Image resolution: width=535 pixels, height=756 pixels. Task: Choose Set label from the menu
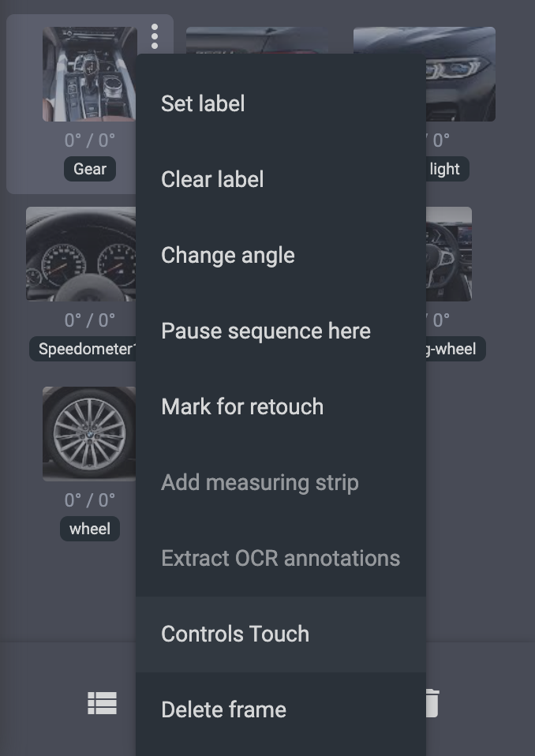pos(203,103)
